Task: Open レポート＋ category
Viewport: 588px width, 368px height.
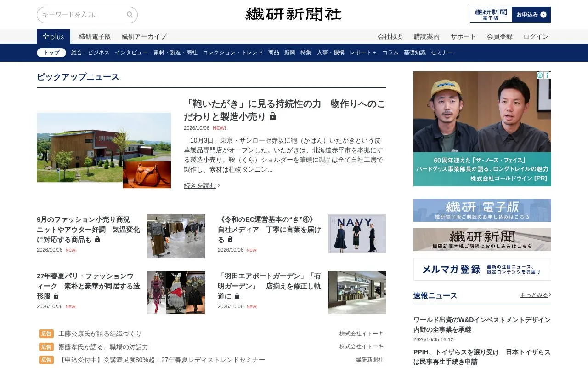Action: pyautogui.click(x=363, y=52)
